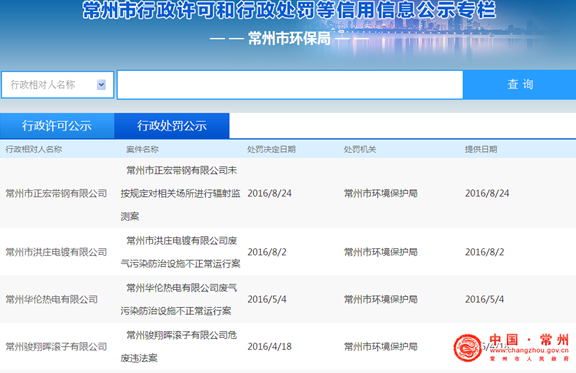This screenshot has height=373, width=576.
Task: Click the 案件名称 column header
Action: pos(142,149)
